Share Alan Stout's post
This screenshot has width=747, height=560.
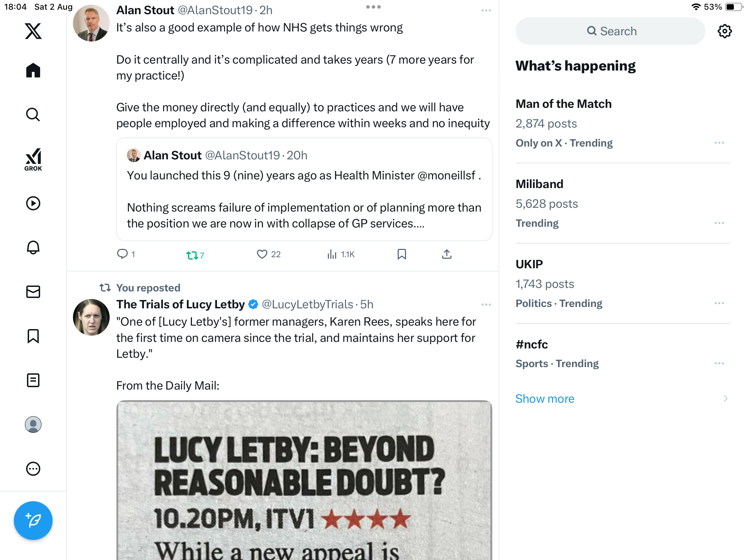coord(447,254)
